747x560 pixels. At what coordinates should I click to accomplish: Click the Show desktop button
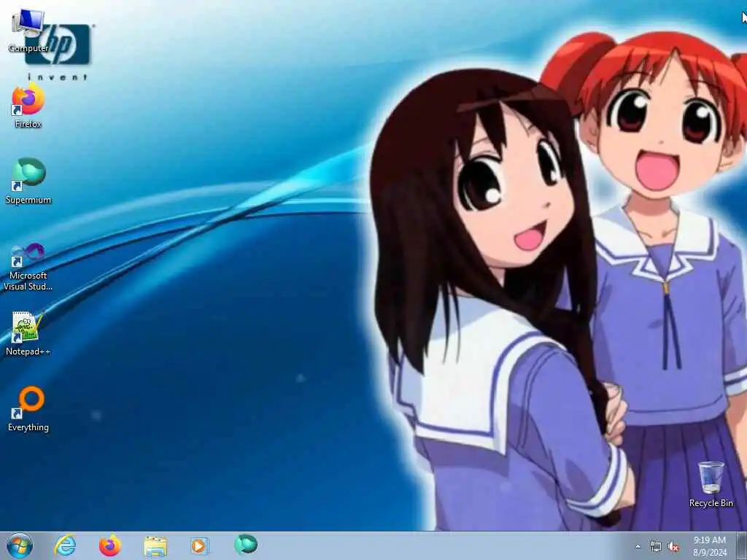742,545
